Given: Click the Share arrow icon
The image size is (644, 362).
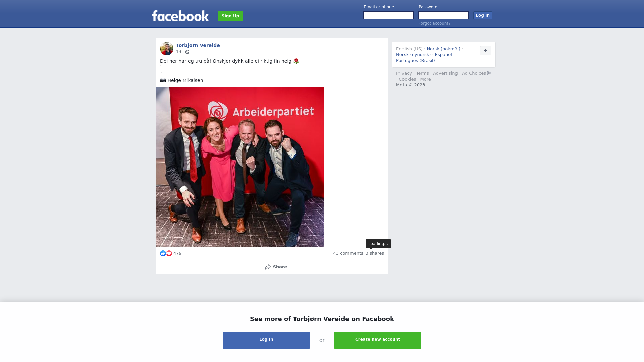Looking at the screenshot, I should click(268, 267).
